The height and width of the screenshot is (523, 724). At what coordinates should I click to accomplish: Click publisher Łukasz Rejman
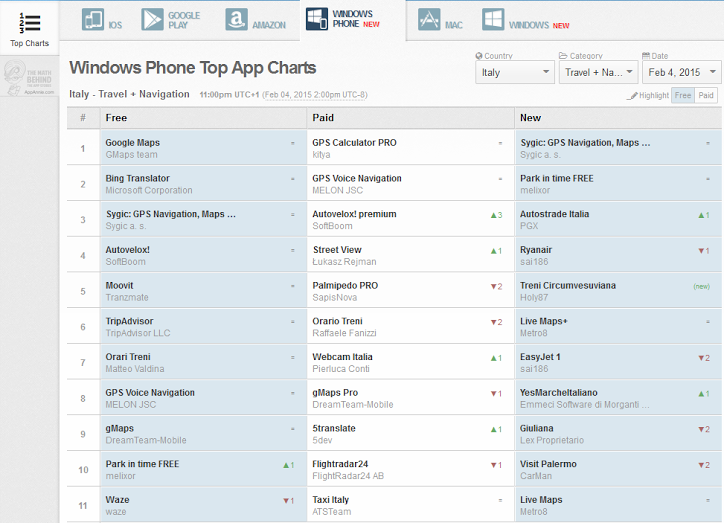point(344,262)
